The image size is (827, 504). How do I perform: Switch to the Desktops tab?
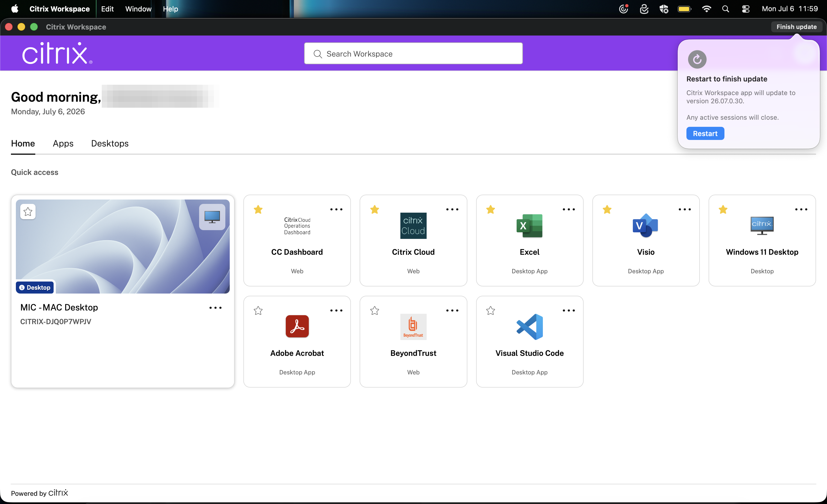point(110,143)
